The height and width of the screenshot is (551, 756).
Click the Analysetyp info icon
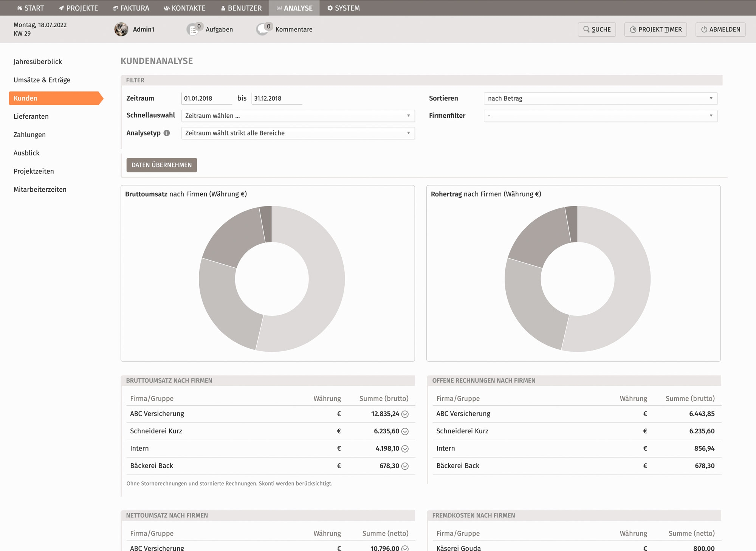(167, 133)
